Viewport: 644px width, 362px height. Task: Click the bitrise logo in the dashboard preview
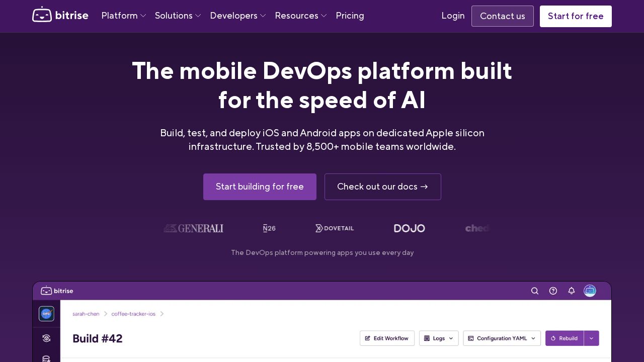click(57, 291)
